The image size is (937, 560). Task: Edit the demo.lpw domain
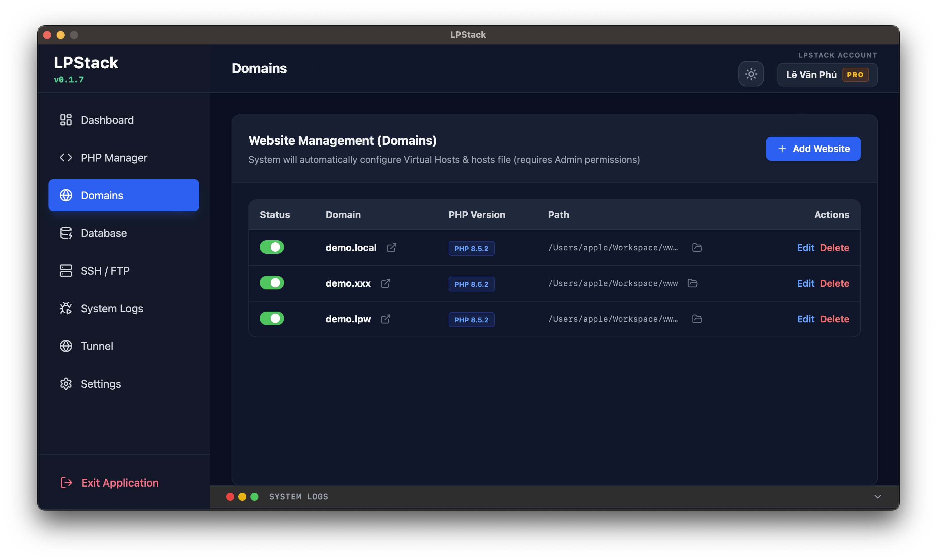(806, 319)
